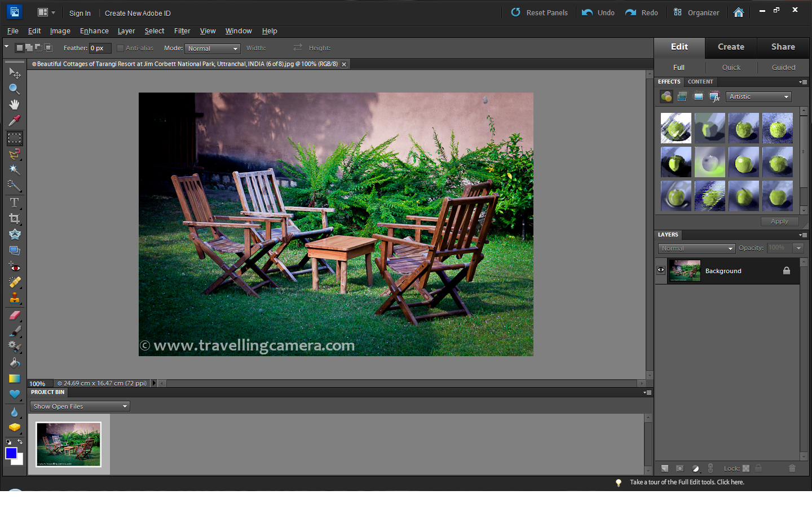Create a new layer in Layers panel
The image size is (812, 508).
[665, 468]
